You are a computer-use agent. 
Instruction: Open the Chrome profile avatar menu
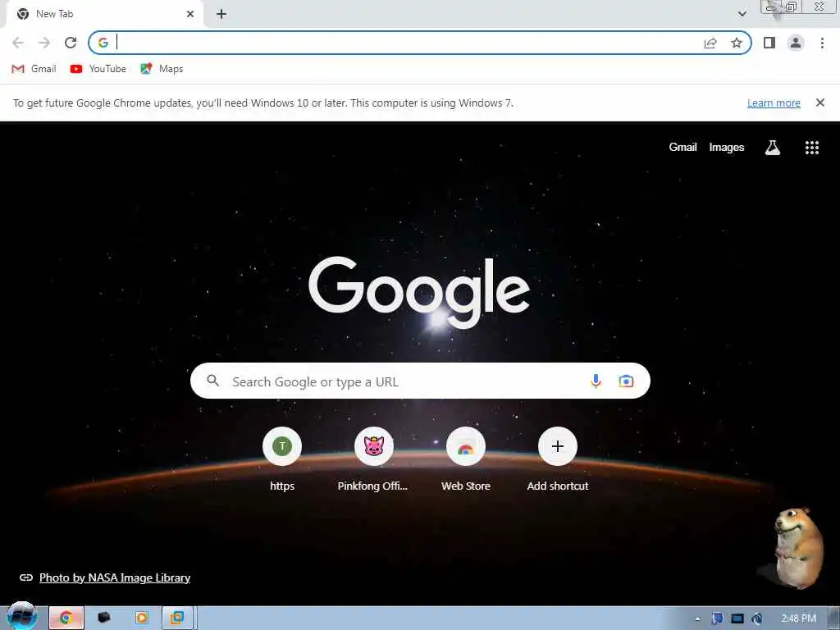(796, 43)
